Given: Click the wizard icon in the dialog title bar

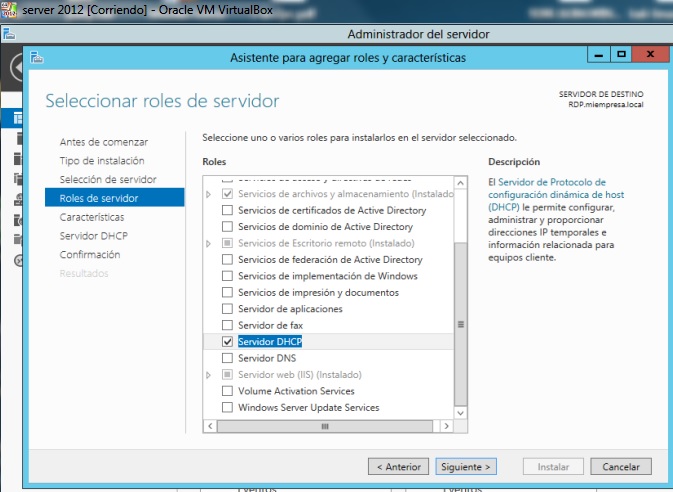Looking at the screenshot, I should 37,57.
